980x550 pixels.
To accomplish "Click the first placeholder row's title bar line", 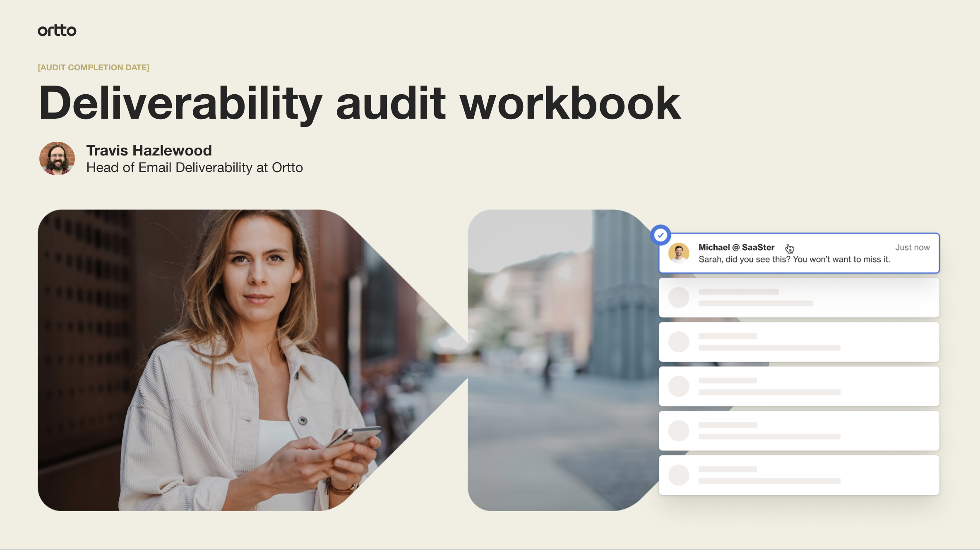I will pyautogui.click(x=738, y=292).
